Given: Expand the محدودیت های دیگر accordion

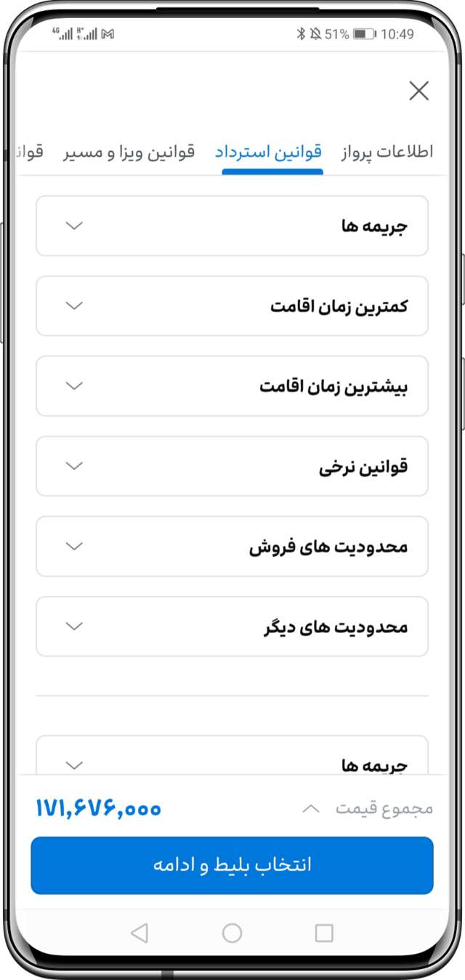Looking at the screenshot, I should (x=232, y=626).
